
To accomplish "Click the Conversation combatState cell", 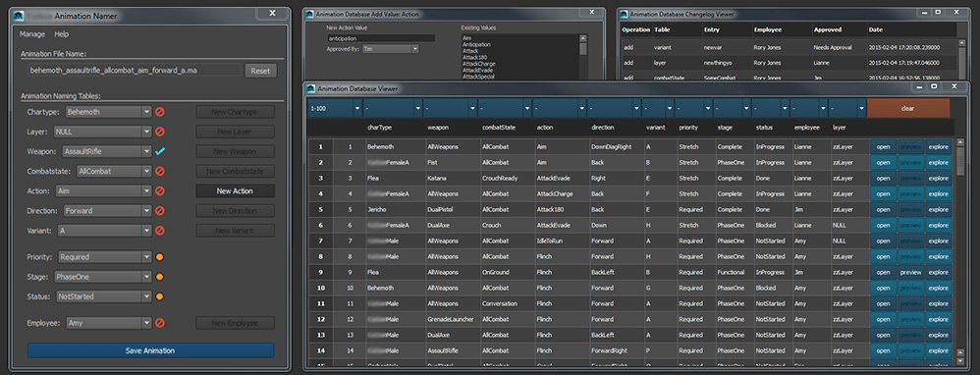I will (500, 303).
